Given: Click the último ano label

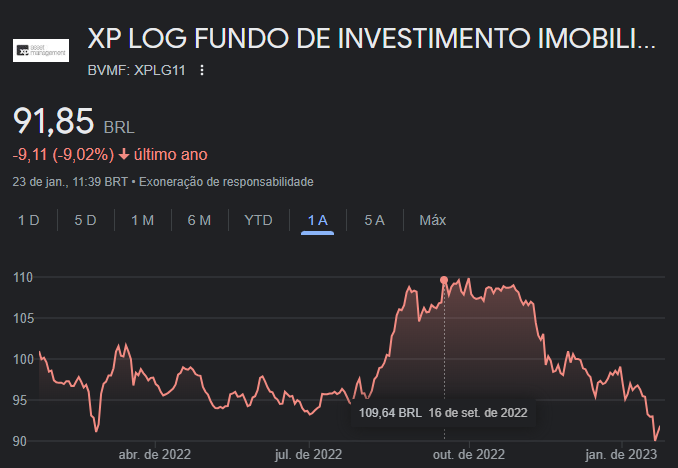Looking at the screenshot, I should [171, 154].
